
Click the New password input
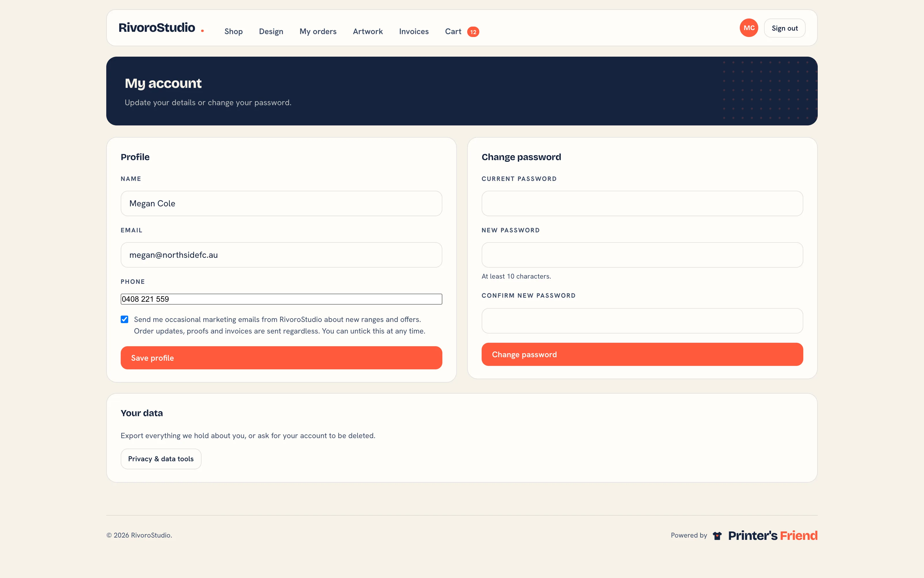(x=642, y=255)
